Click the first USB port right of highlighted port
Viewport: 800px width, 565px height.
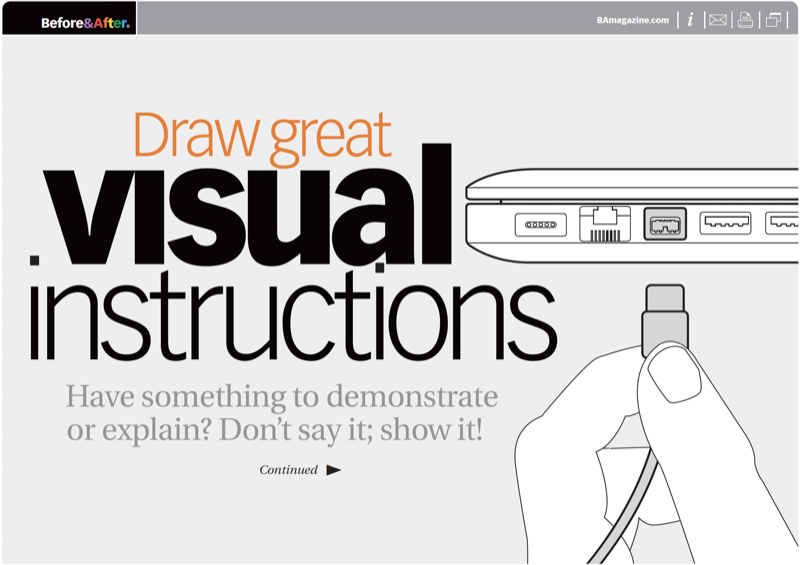725,223
